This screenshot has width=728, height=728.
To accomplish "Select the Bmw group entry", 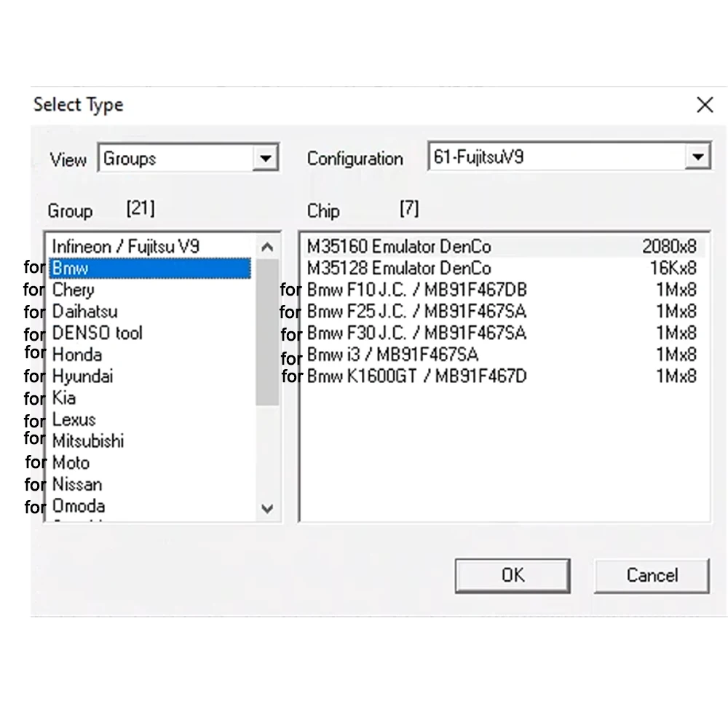I will pyautogui.click(x=150, y=268).
